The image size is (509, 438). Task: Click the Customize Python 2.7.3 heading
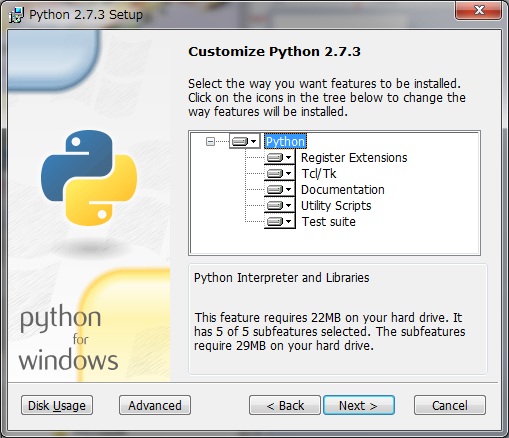point(274,52)
